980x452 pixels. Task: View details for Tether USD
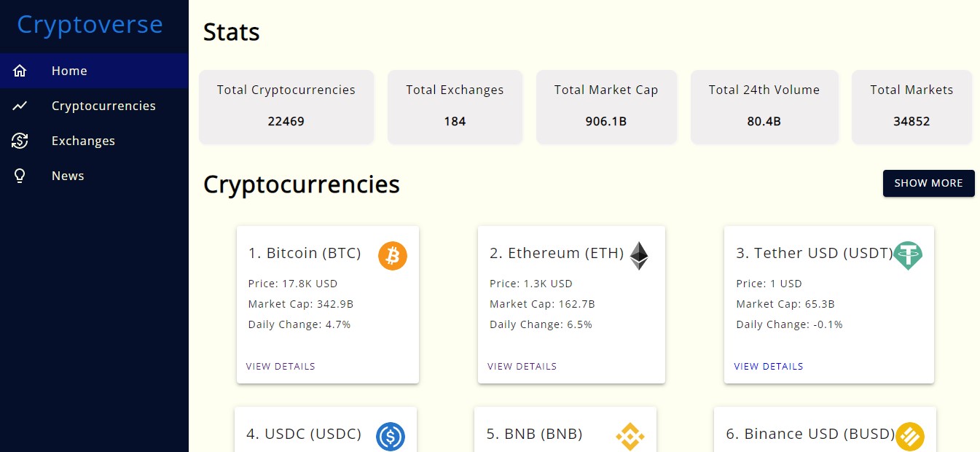click(x=769, y=366)
